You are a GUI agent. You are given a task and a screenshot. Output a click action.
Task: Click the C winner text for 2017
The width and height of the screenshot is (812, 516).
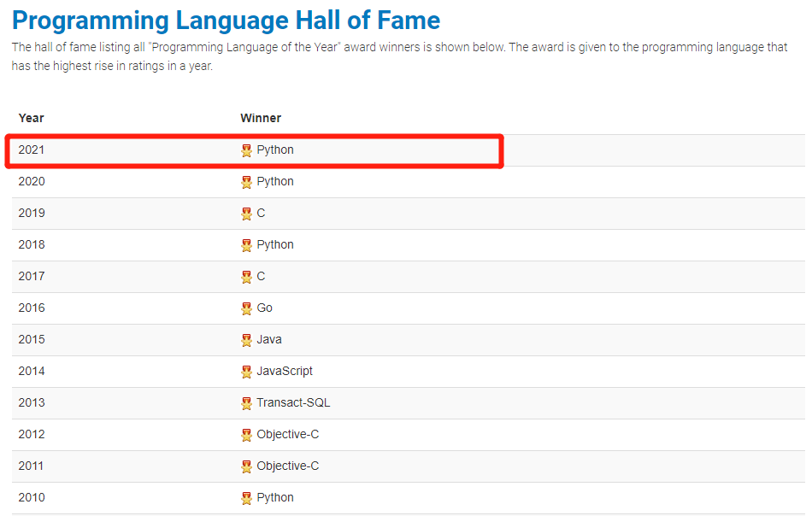pos(261,276)
